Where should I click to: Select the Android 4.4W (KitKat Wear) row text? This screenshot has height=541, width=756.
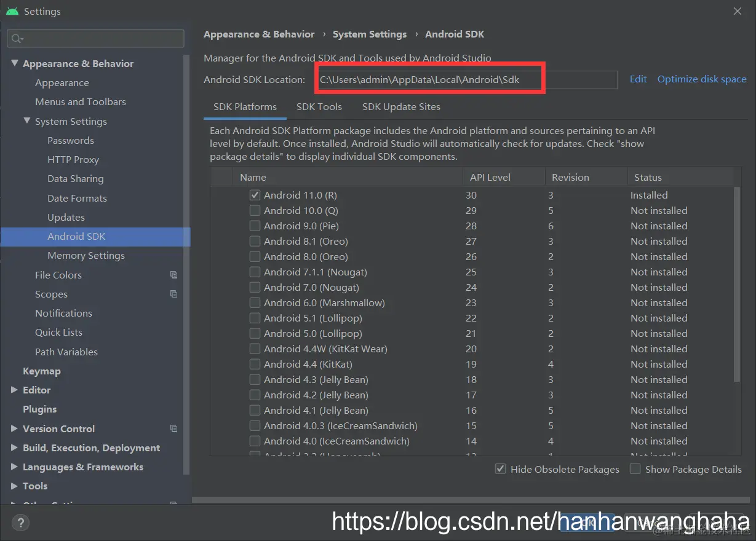tap(325, 349)
